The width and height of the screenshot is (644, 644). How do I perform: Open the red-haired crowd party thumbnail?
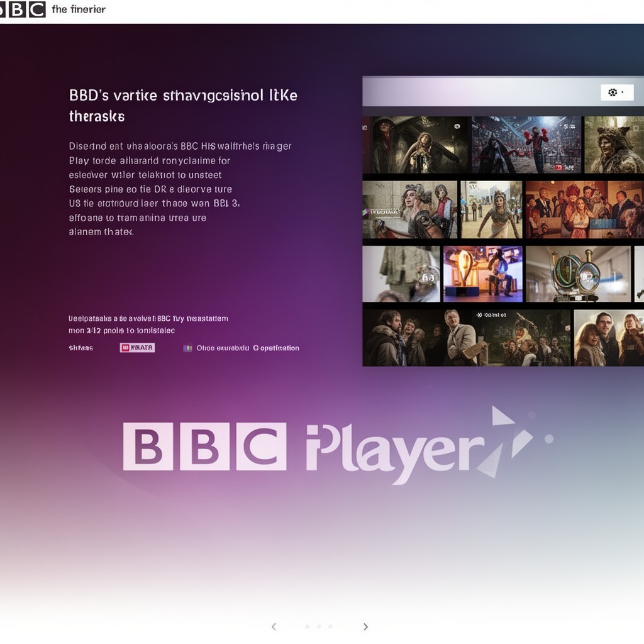point(585,209)
